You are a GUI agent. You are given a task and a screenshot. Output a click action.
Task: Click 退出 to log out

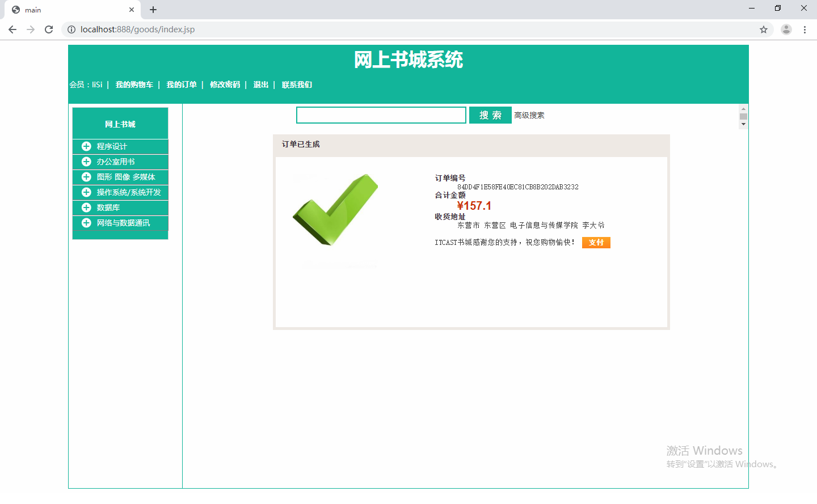(x=261, y=84)
